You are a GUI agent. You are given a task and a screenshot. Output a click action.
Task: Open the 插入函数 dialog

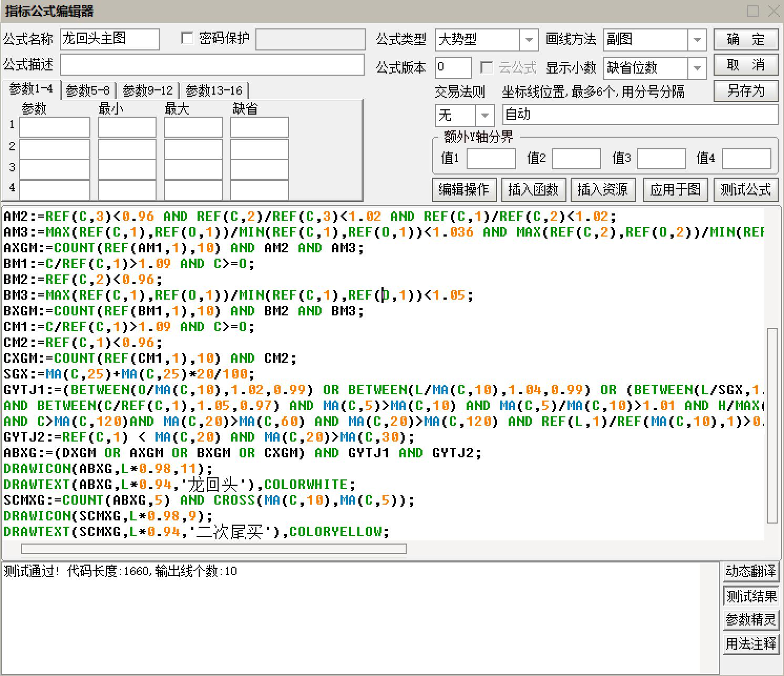[533, 189]
